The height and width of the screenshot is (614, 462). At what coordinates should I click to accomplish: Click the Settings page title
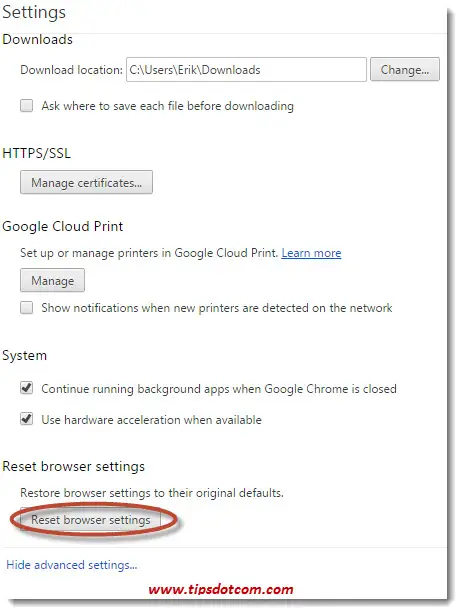(x=34, y=12)
